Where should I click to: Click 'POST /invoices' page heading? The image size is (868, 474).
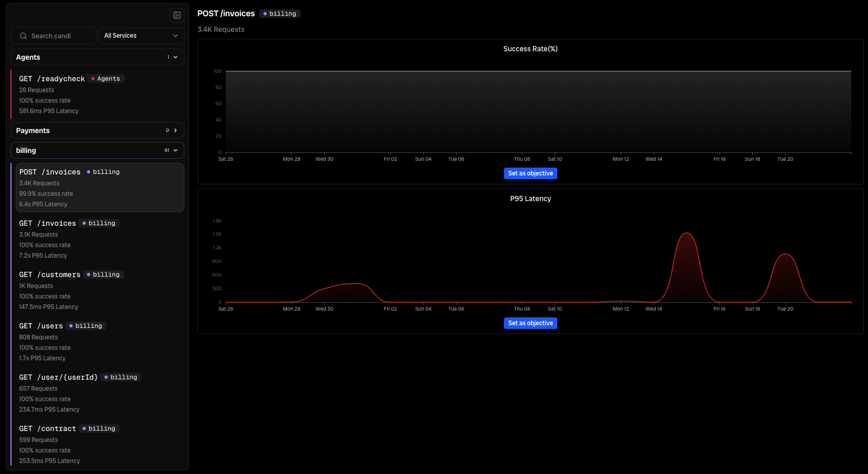[226, 14]
